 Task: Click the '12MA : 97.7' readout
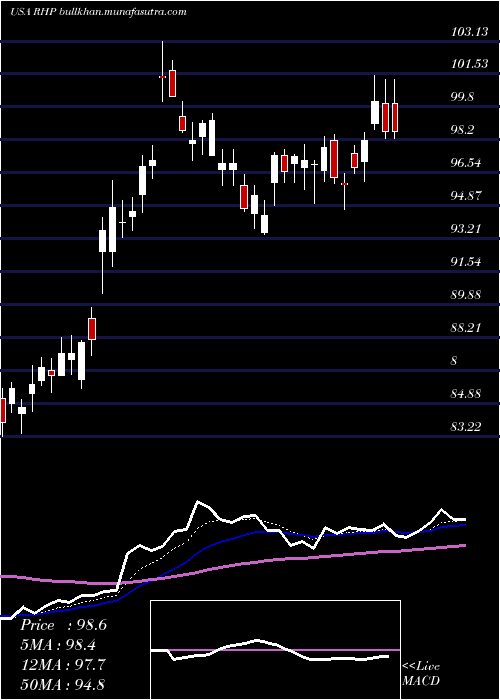[x=63, y=664]
